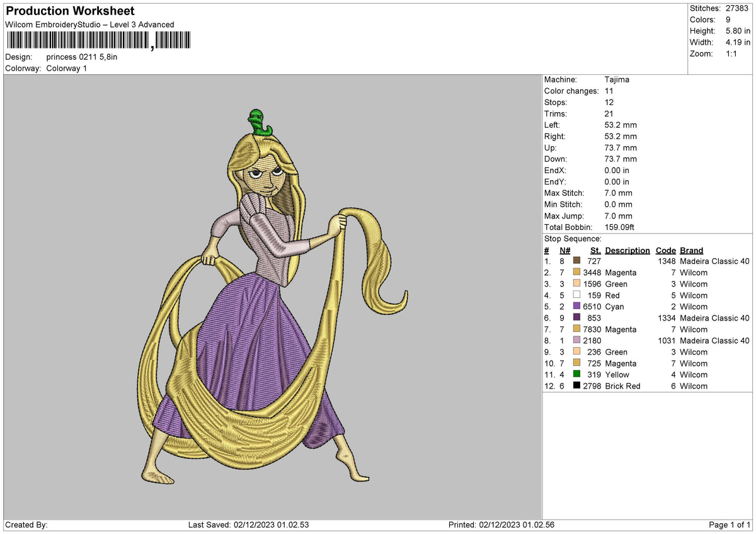Select the Code column header

(x=666, y=250)
